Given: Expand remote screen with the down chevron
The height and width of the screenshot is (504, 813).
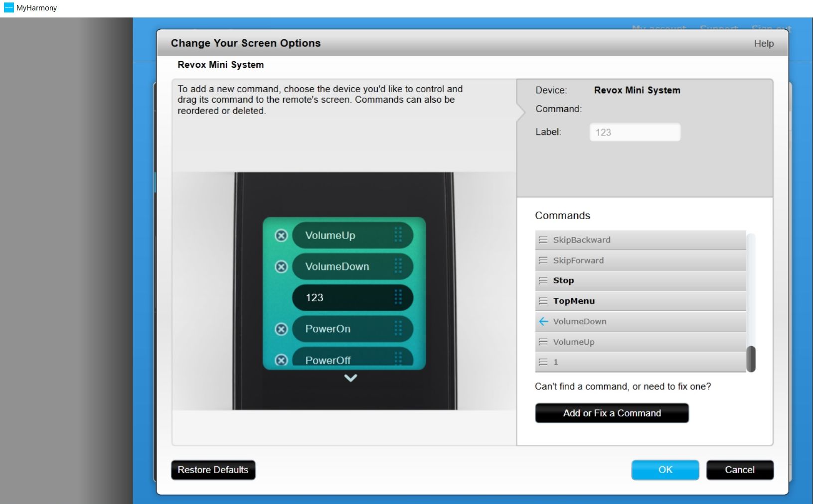Looking at the screenshot, I should point(350,378).
